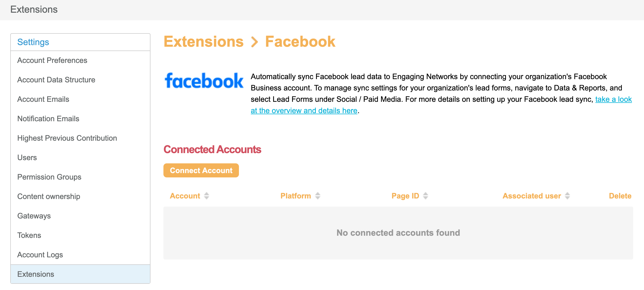This screenshot has width=644, height=290.
Task: View Account Logs in sidebar
Action: click(40, 255)
